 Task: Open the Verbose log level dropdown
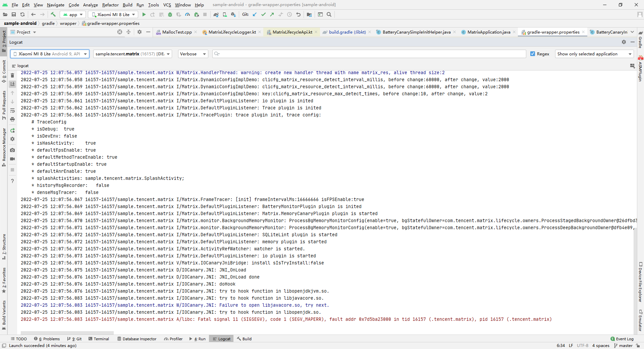click(193, 54)
